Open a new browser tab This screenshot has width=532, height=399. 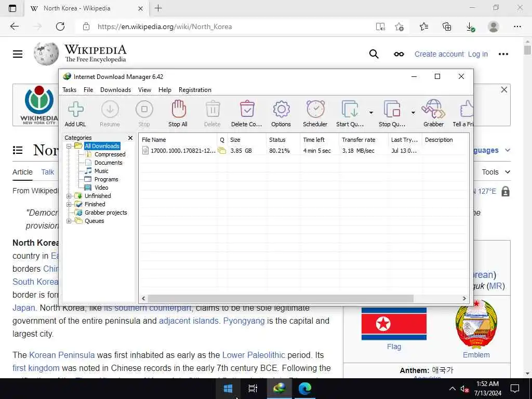coord(158,8)
